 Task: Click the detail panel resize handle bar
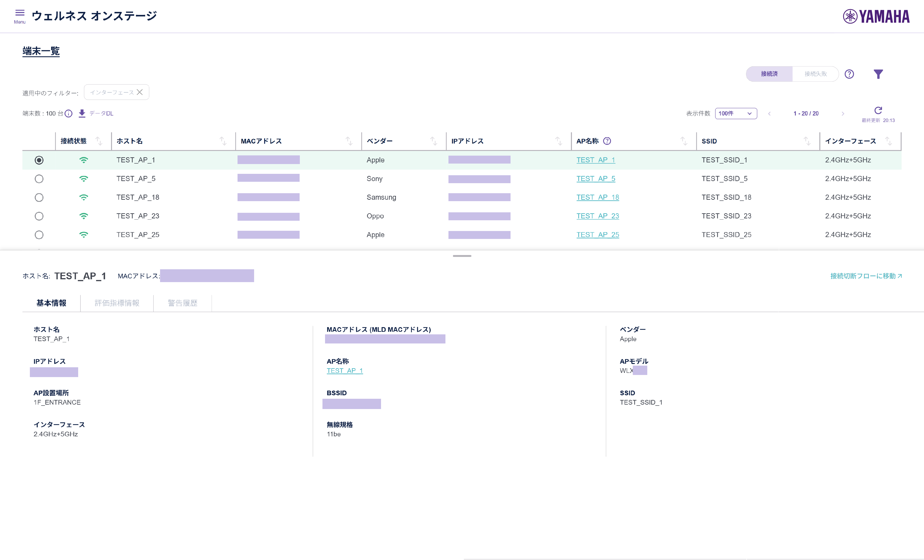pos(462,256)
